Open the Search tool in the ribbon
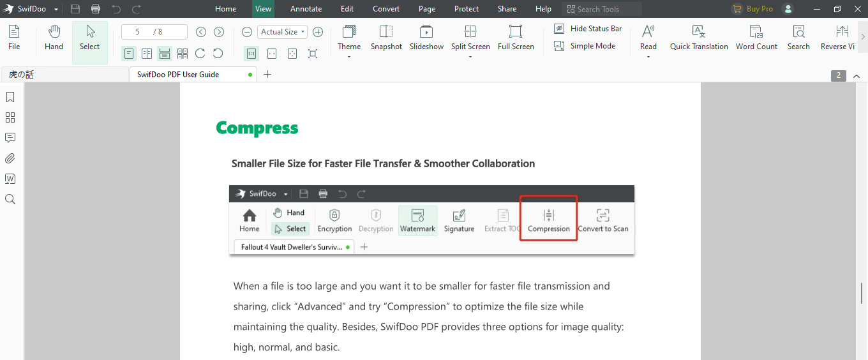Screen dimensions: 868x360 798,38
